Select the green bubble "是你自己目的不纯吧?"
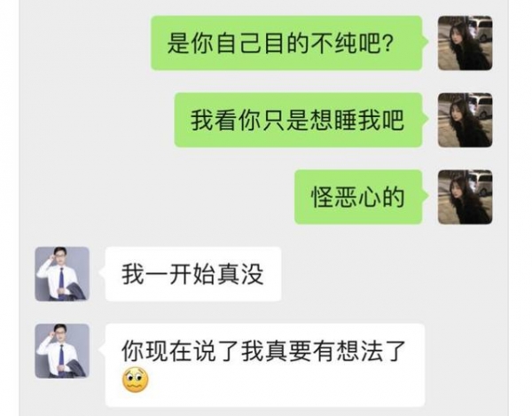The width and height of the screenshot is (532, 416). (x=286, y=43)
